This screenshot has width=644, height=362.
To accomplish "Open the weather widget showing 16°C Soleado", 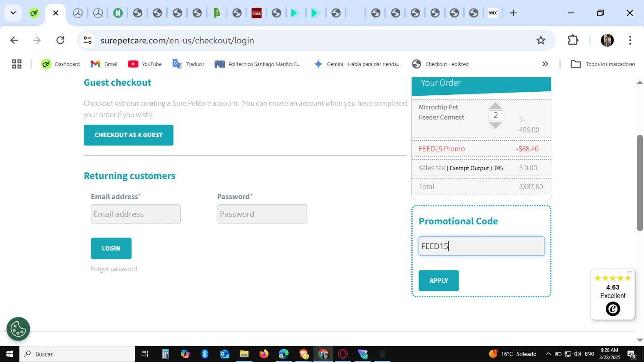I will tap(513, 354).
